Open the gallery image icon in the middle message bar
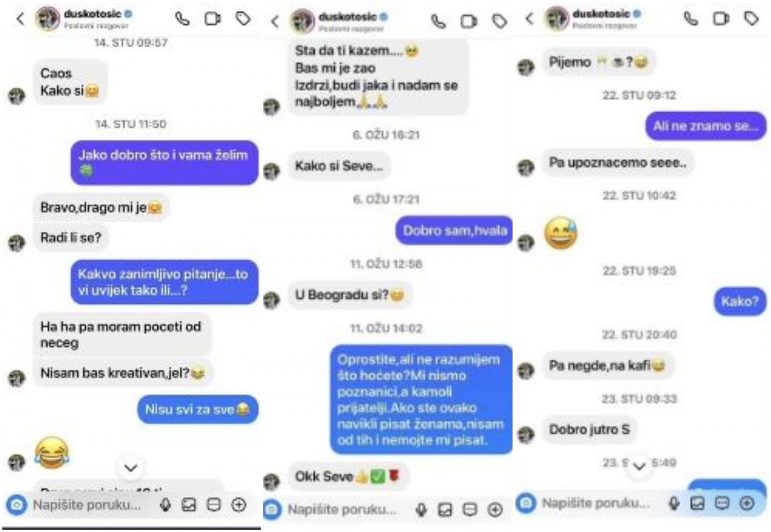This screenshot has height=532, width=771. tap(445, 510)
